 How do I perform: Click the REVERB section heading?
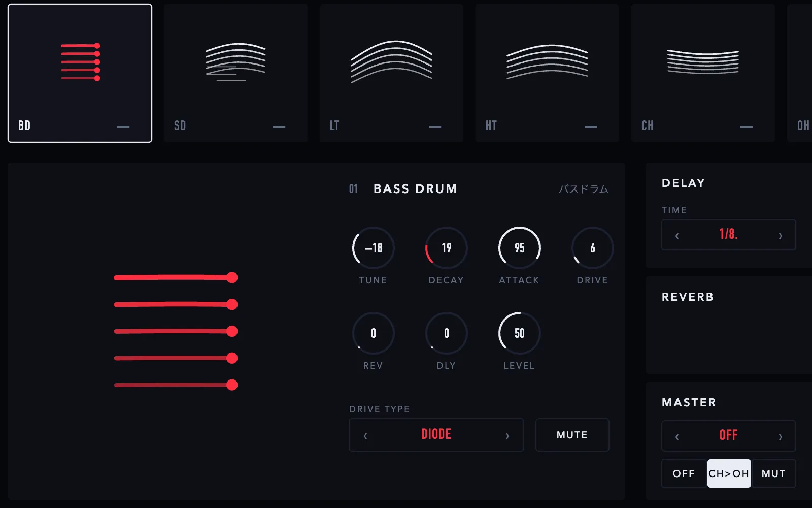click(x=688, y=297)
